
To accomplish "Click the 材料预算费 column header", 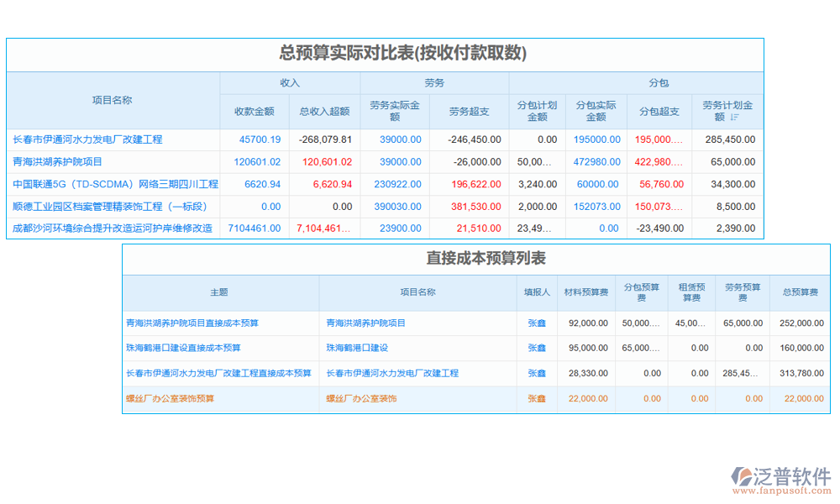I will click(585, 292).
